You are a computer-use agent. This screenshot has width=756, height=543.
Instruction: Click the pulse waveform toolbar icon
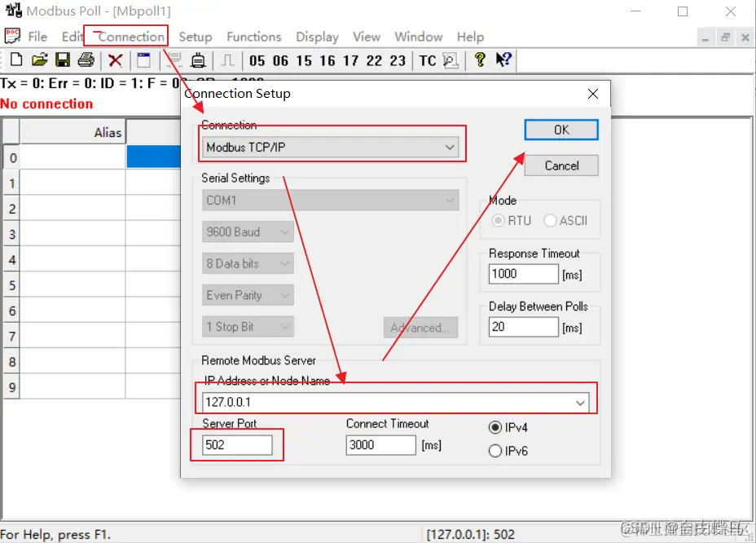pyautogui.click(x=227, y=60)
